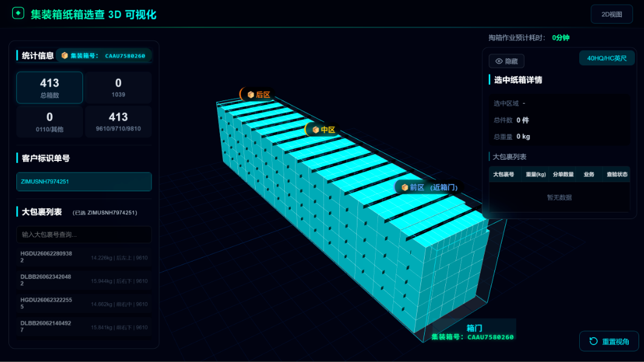Select the 0 1039 stat card

pyautogui.click(x=118, y=87)
